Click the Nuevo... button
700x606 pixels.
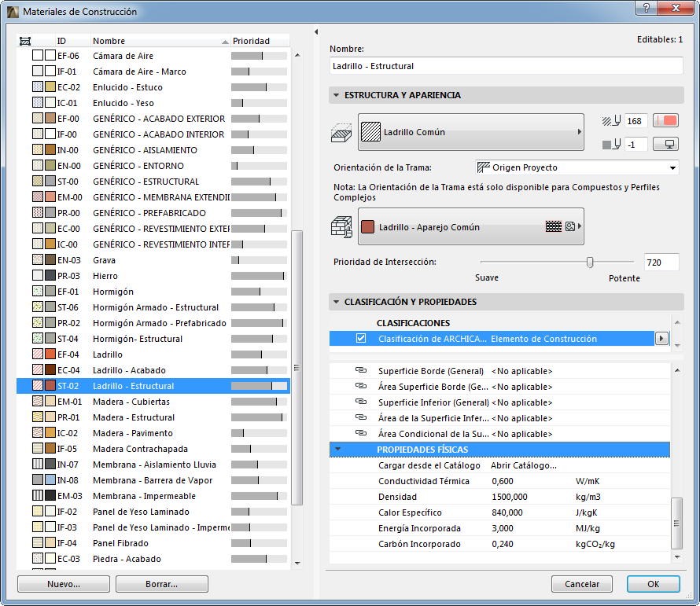coord(64,584)
